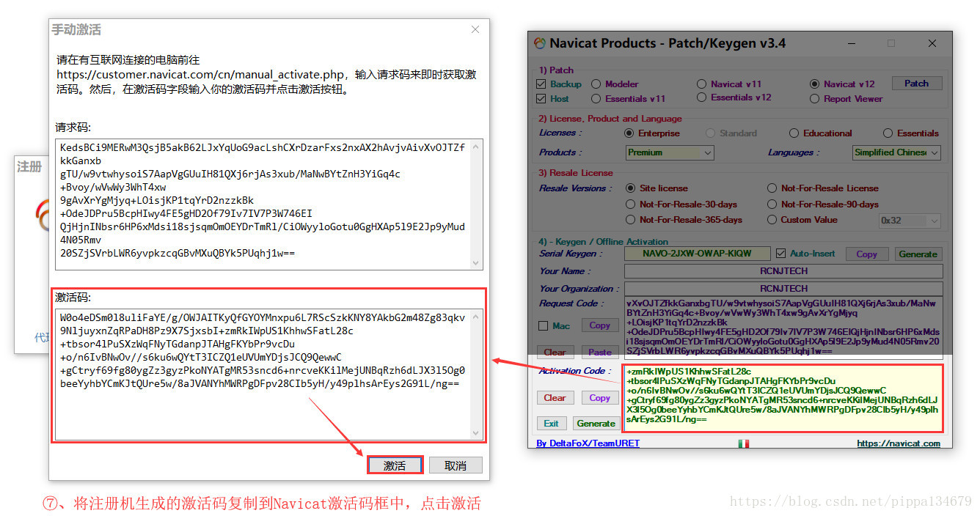980x516 pixels.
Task: Toggle the Auto-Insert checkbox
Action: click(x=781, y=254)
